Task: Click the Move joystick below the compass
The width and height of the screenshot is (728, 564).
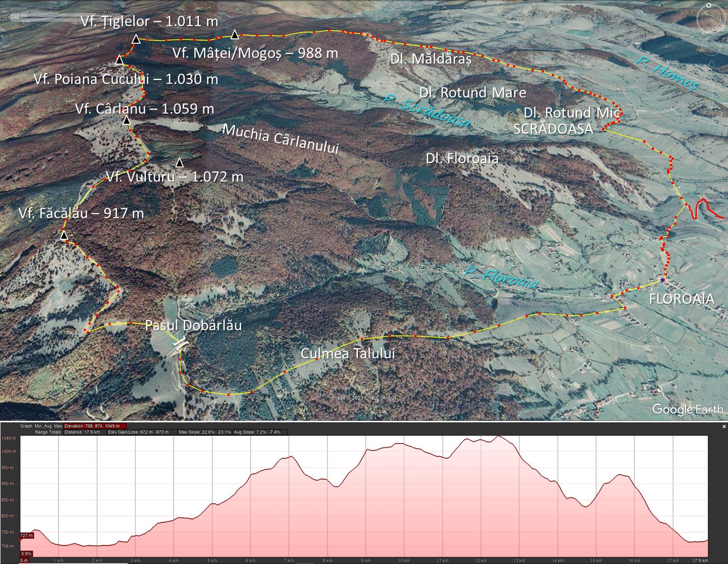Action: click(712, 46)
